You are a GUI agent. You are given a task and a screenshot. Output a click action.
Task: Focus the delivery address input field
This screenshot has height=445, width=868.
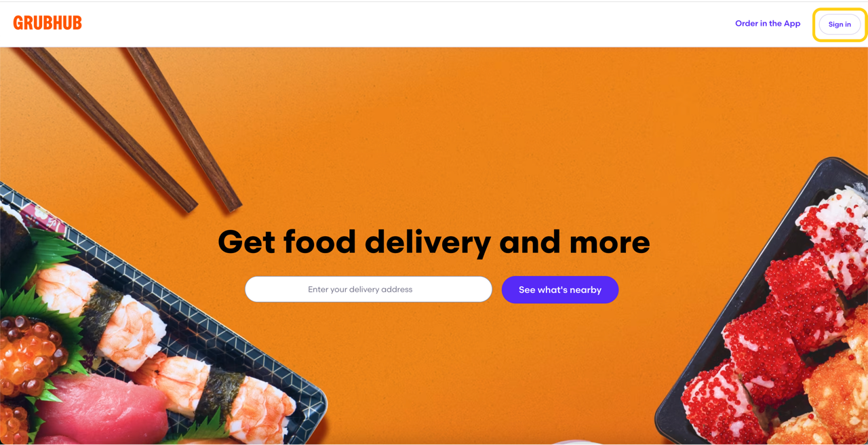[368, 289]
